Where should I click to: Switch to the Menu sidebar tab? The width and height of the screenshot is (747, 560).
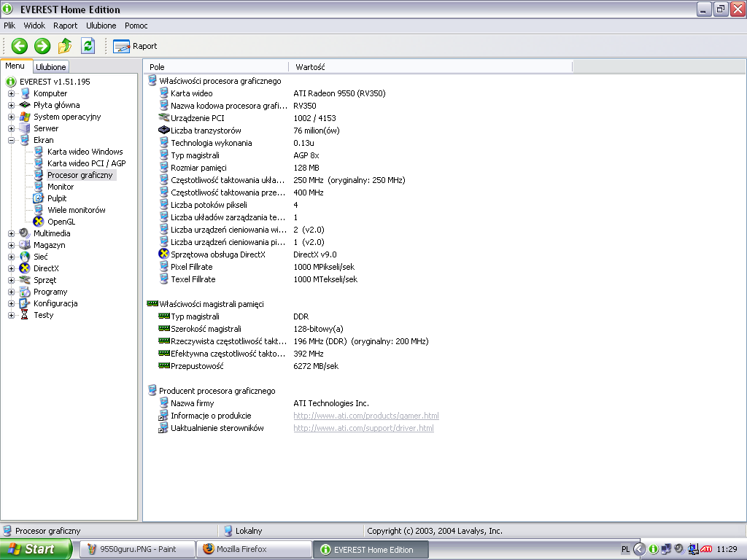tap(15, 66)
